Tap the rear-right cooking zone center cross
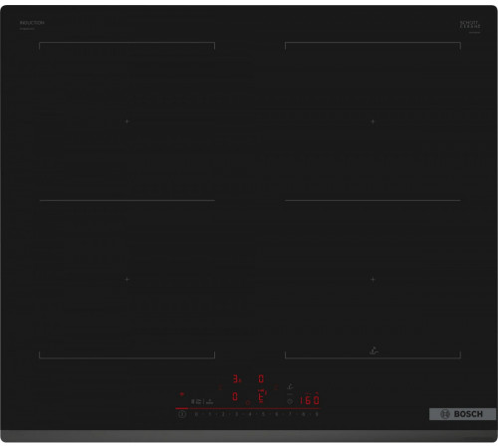Viewport: 498px width, 448px height. click(373, 121)
